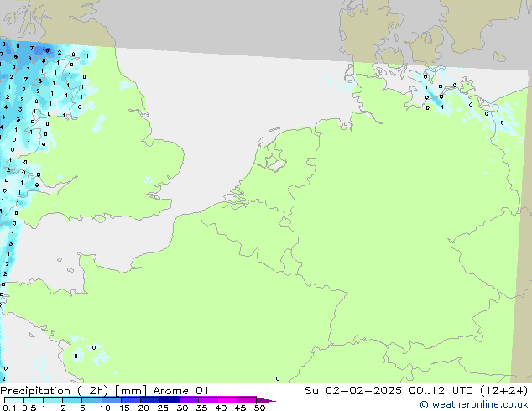Click the lone '0' value at the map's bottom center
This screenshot has height=411, width=532.
(278, 378)
